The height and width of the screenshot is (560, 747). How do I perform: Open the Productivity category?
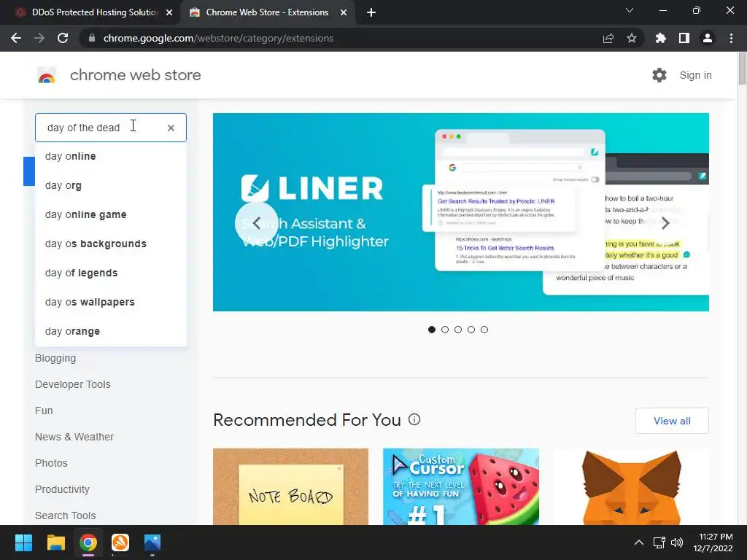click(x=62, y=489)
